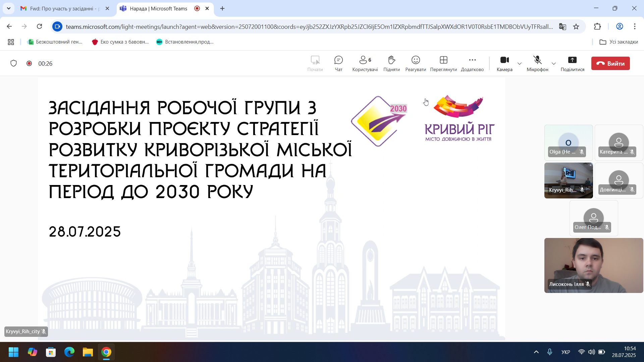This screenshot has height=362, width=644.
Task: Open the Реагувати reactions menu
Action: (416, 63)
